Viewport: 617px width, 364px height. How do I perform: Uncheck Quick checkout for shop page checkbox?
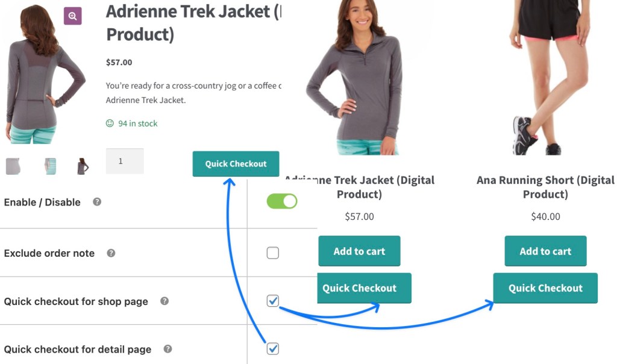click(273, 301)
